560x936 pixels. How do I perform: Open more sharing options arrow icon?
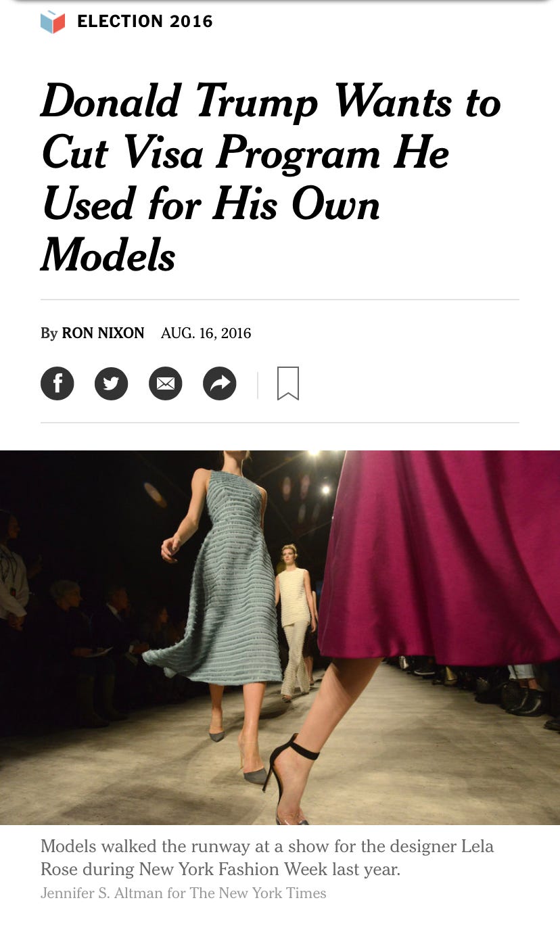tap(220, 383)
